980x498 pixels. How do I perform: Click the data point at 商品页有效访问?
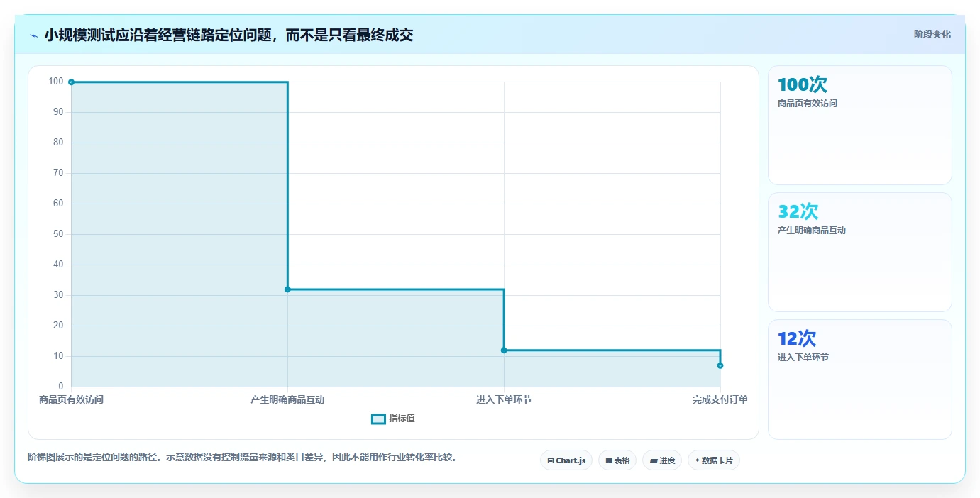71,82
